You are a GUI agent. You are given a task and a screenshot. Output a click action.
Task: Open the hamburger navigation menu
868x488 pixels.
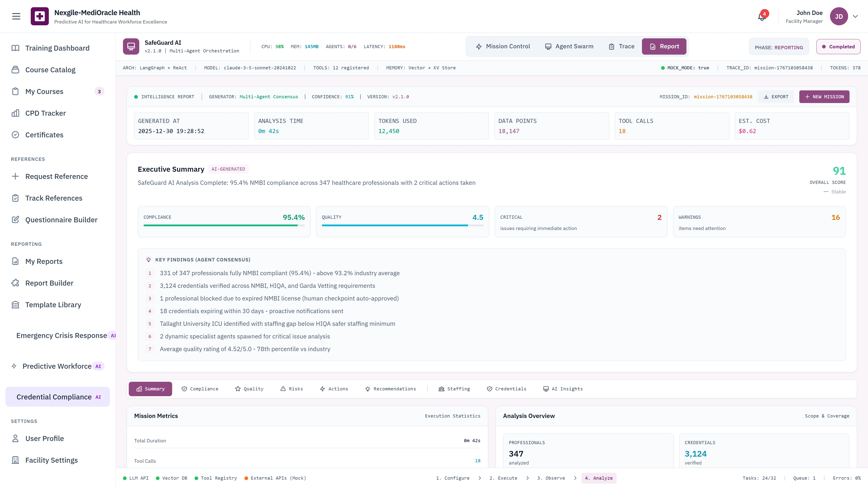click(x=16, y=16)
